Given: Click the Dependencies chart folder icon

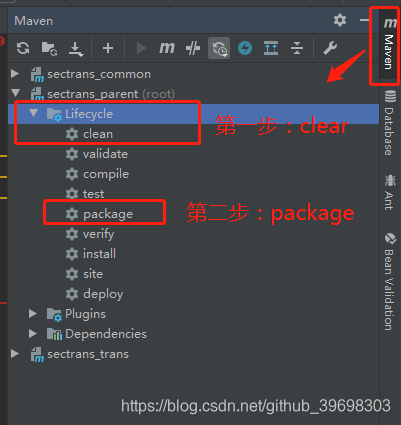Looking at the screenshot, I should click(54, 334).
